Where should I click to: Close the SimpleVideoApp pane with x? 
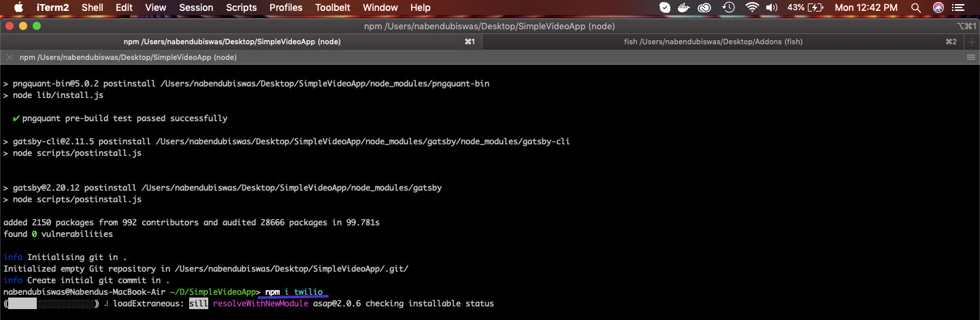pyautogui.click(x=8, y=58)
